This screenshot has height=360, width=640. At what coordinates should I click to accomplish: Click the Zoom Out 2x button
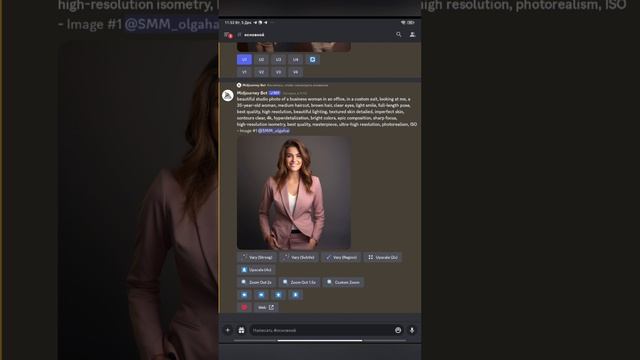pyautogui.click(x=257, y=282)
